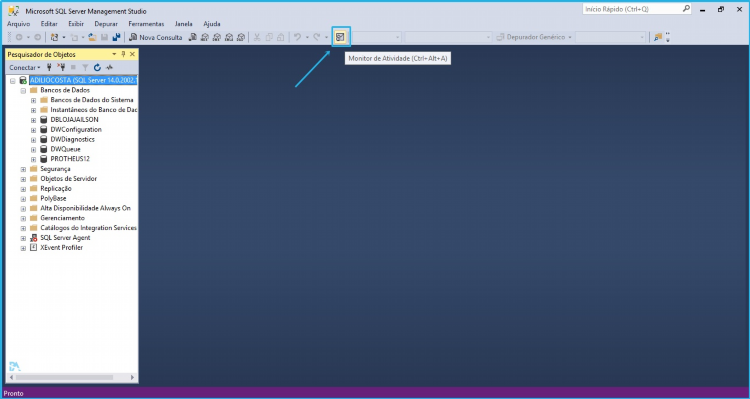Expand the PROTHEUS12 database node
750x399 pixels.
[33, 159]
